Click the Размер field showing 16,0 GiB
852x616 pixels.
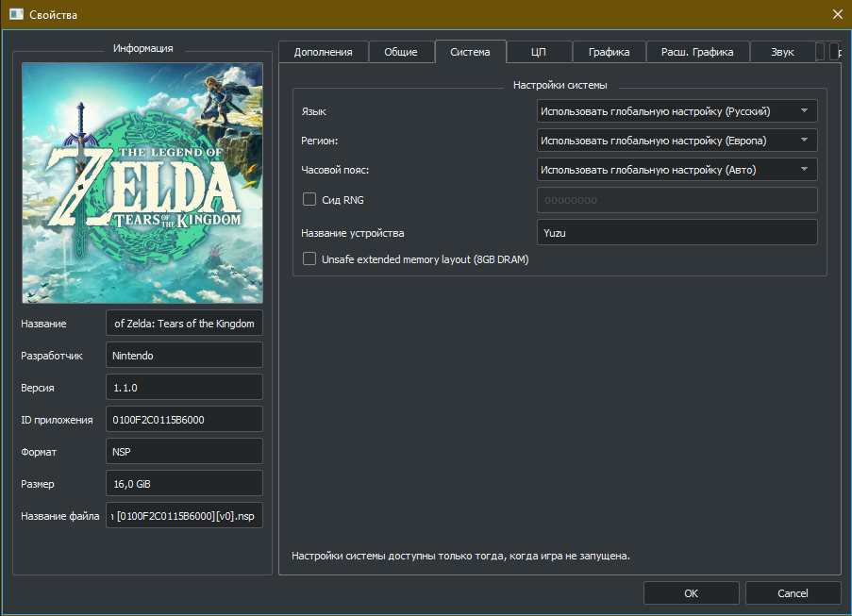point(184,483)
